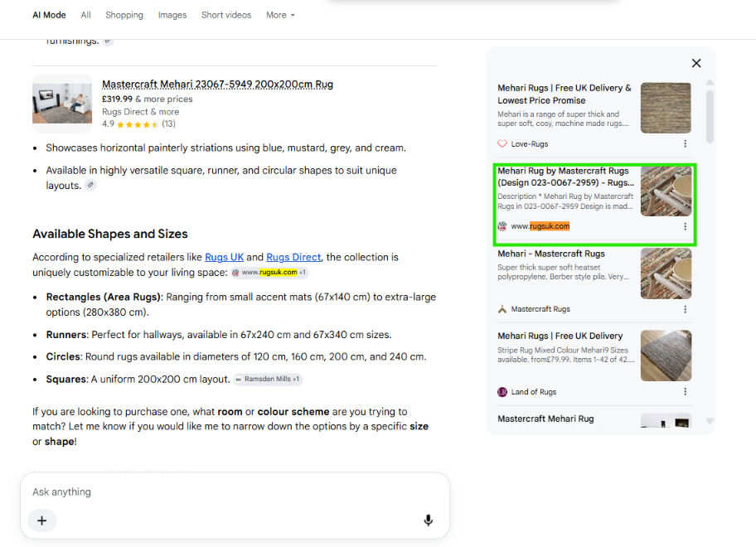This screenshot has width=756, height=547.
Task: Click www.rugsuk.com +1 source chip
Action: pos(269,273)
